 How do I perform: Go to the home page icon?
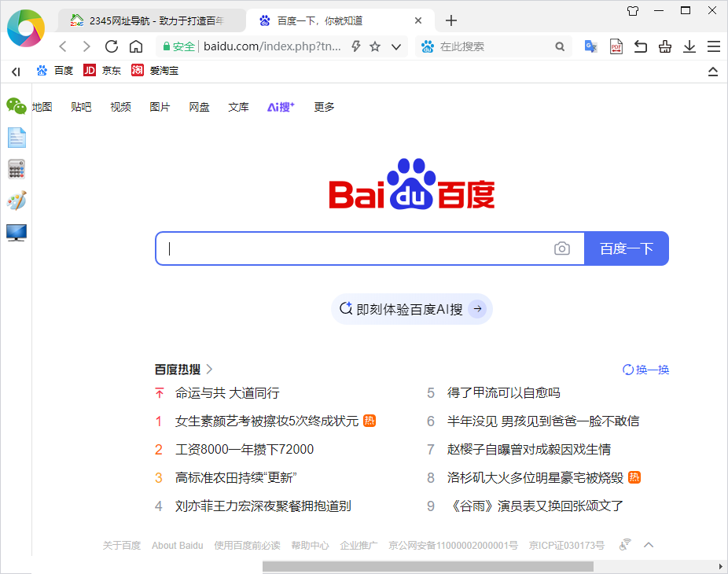pos(135,46)
